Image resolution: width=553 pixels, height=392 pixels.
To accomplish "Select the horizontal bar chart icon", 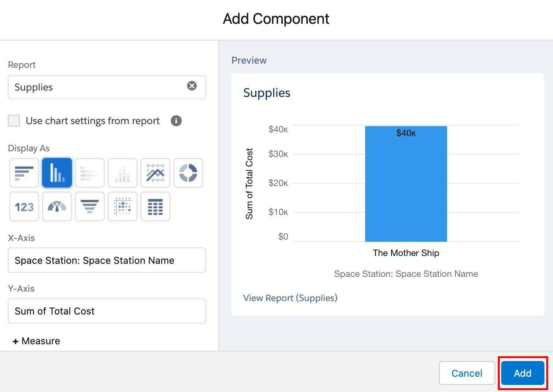I will (x=24, y=173).
